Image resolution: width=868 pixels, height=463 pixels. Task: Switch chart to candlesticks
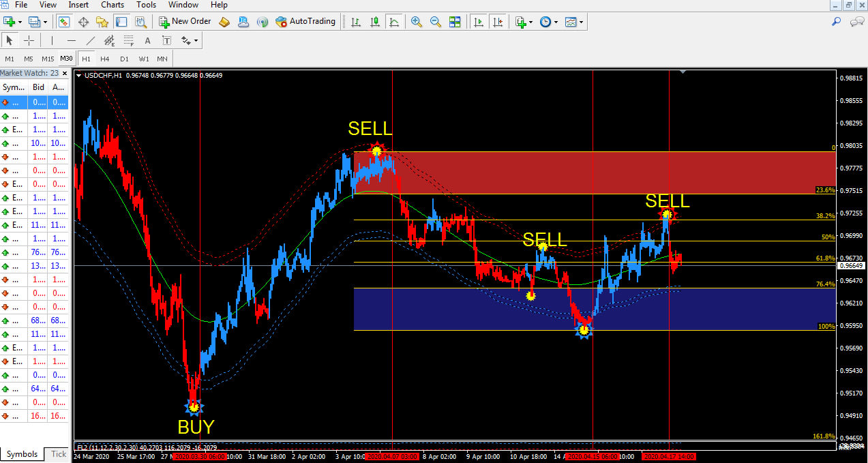[x=374, y=22]
